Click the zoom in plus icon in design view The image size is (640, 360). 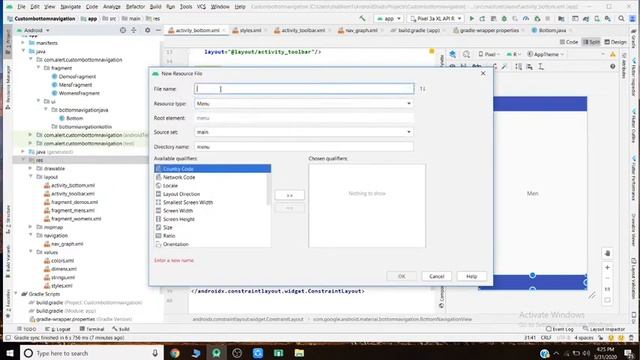tap(607, 267)
